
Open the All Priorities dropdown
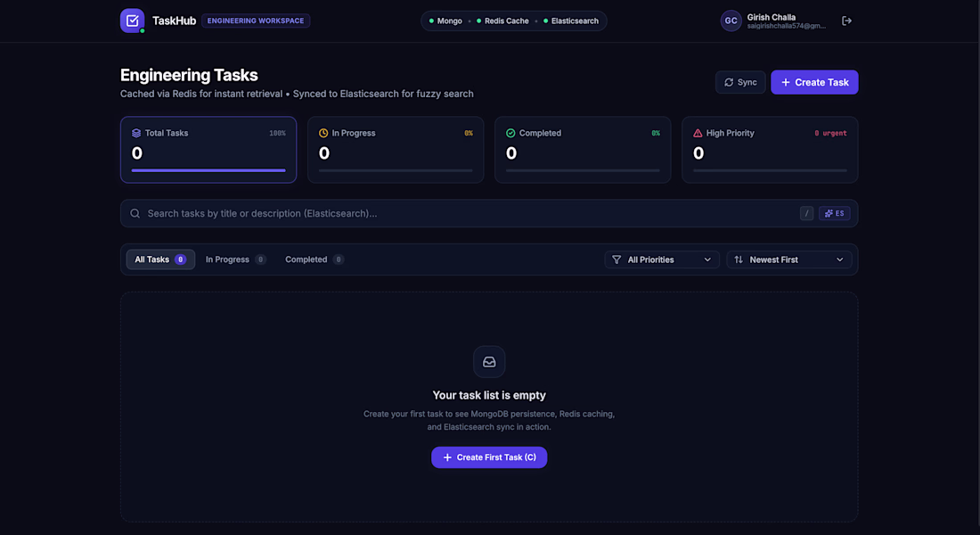pyautogui.click(x=662, y=259)
